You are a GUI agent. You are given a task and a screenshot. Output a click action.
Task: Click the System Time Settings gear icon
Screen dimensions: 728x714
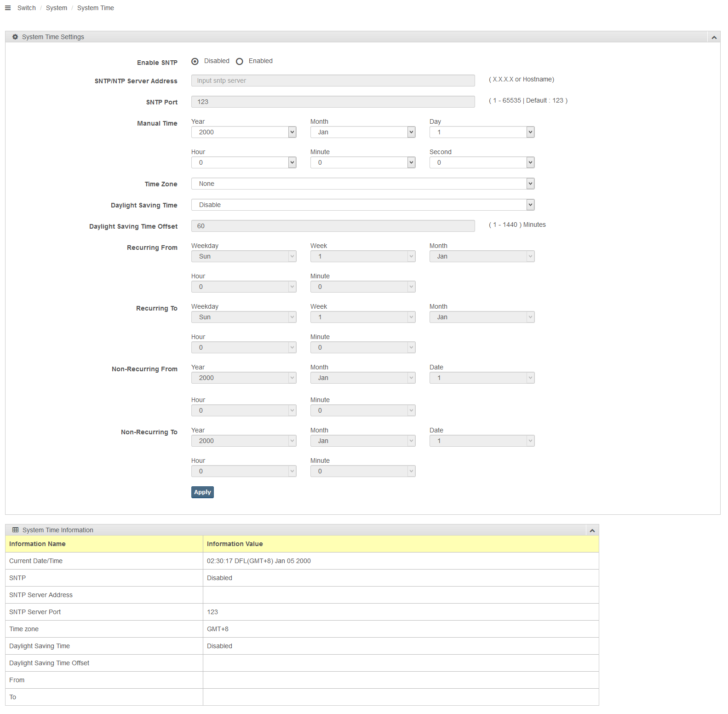[x=15, y=37]
